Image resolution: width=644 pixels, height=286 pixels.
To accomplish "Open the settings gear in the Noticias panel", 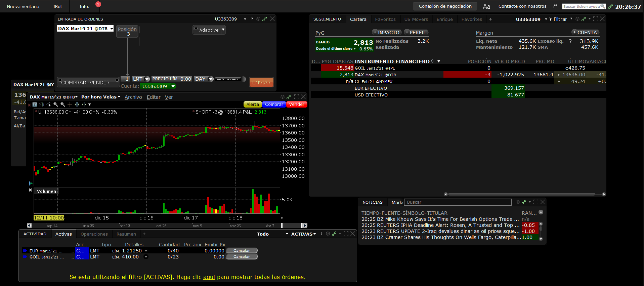I will (x=518, y=202).
